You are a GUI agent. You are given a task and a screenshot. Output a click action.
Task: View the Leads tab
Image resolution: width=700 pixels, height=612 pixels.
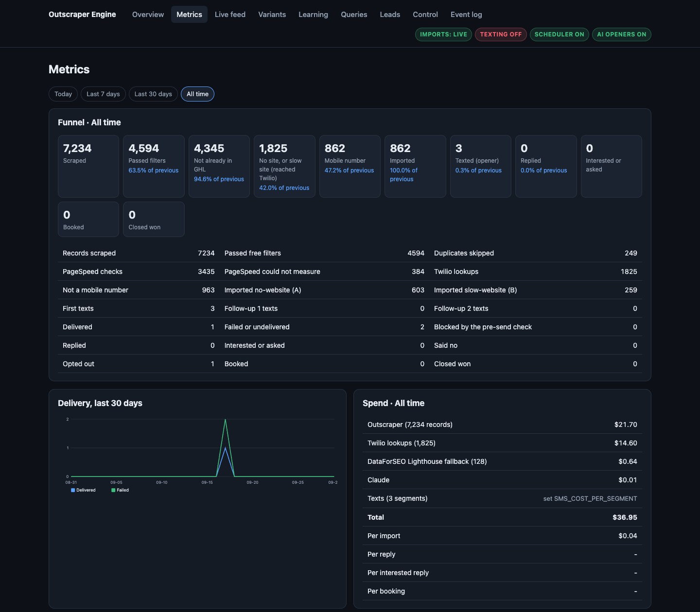pos(390,15)
